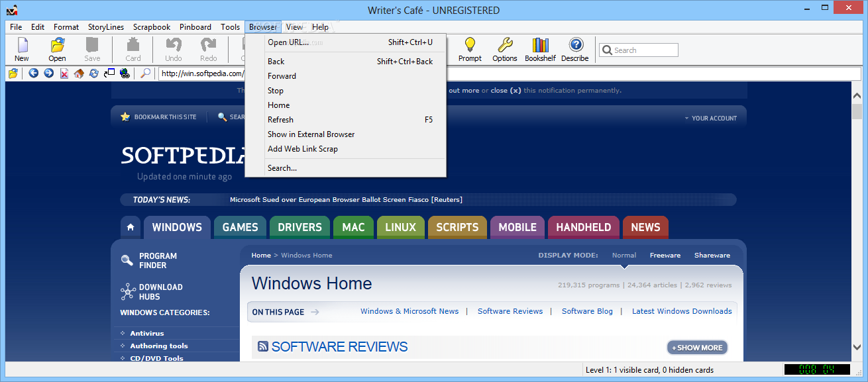Click the add web link scrap globe icon
The image size is (868, 382).
click(x=125, y=73)
